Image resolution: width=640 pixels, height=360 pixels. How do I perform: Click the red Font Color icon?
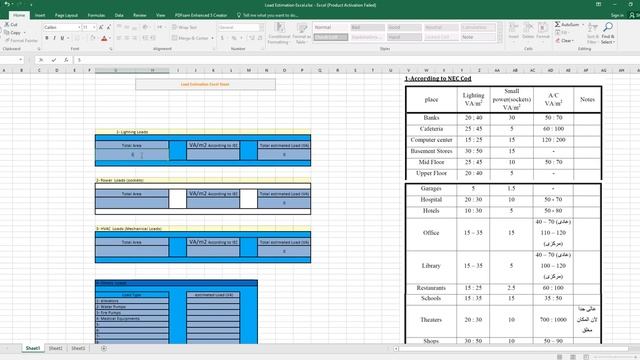click(104, 38)
